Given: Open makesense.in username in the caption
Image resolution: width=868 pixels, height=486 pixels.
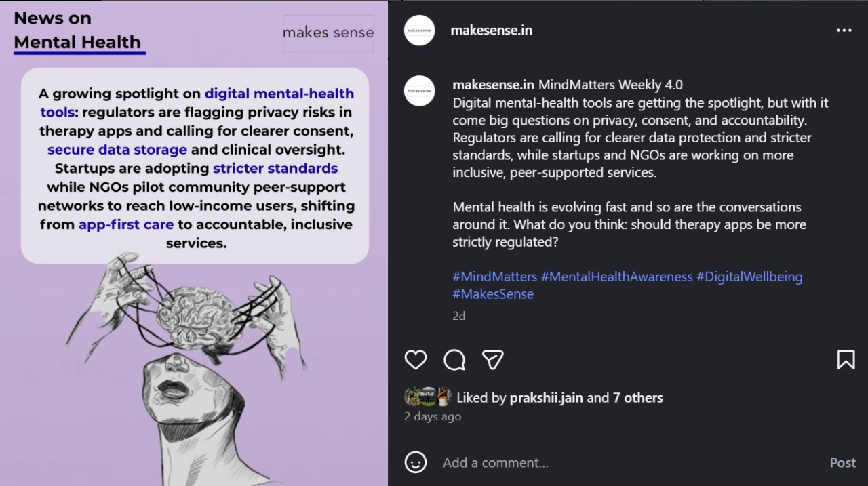Looking at the screenshot, I should click(x=493, y=85).
